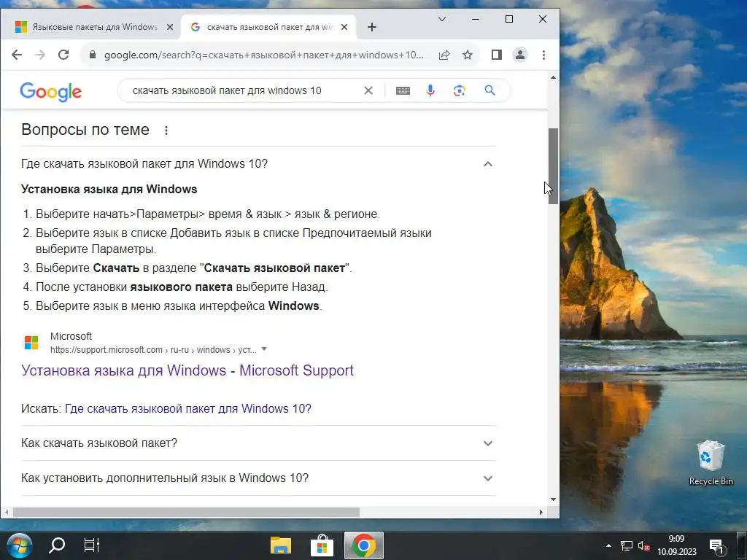Open the tab search chevron in the title bar
The image size is (747, 560).
[442, 19]
